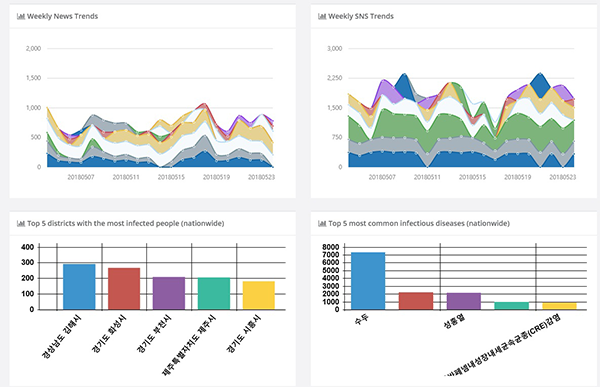The height and width of the screenshot is (387, 600).
Task: Click the 20180523 date on News Trends axis
Action: tap(261, 177)
